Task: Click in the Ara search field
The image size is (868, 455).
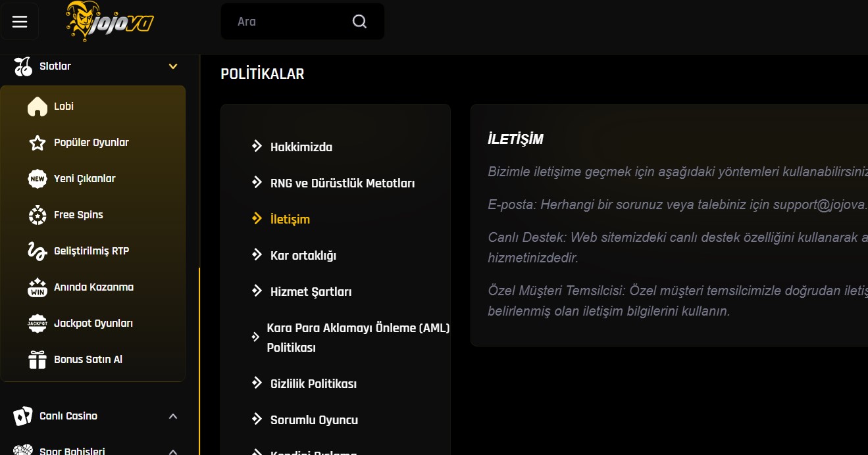Action: click(290, 22)
